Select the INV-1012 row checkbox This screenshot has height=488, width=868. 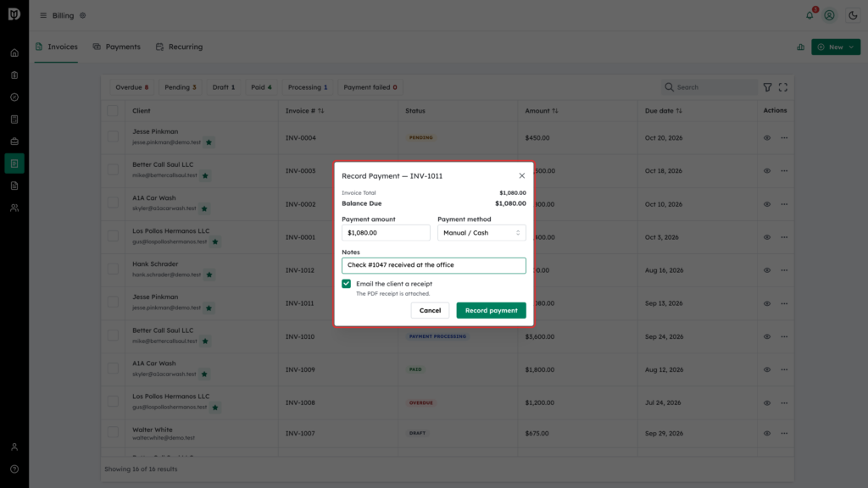(x=113, y=269)
